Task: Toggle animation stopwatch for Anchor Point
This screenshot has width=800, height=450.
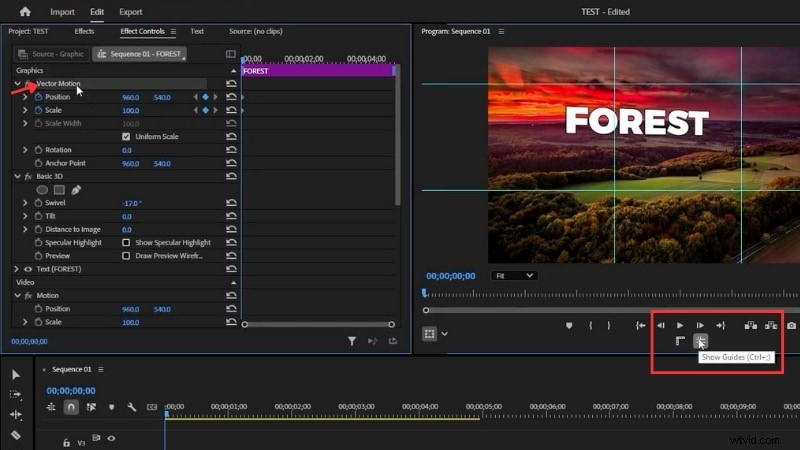Action: click(38, 163)
